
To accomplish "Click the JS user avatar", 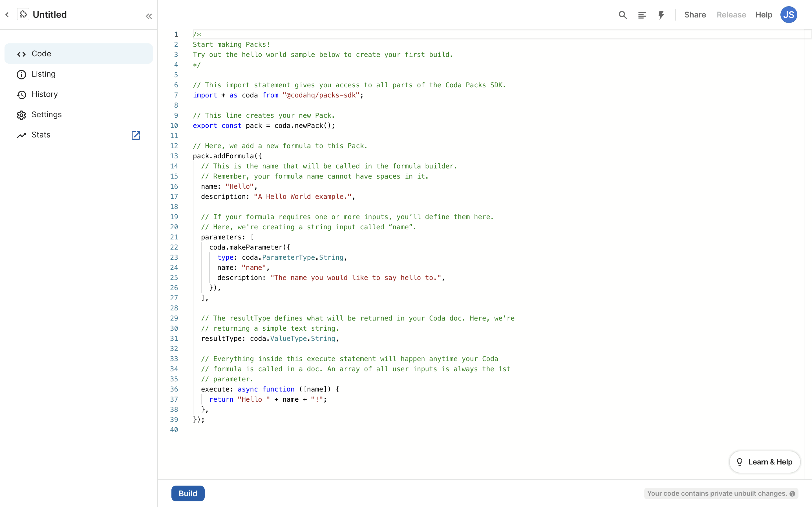I will pyautogui.click(x=789, y=15).
